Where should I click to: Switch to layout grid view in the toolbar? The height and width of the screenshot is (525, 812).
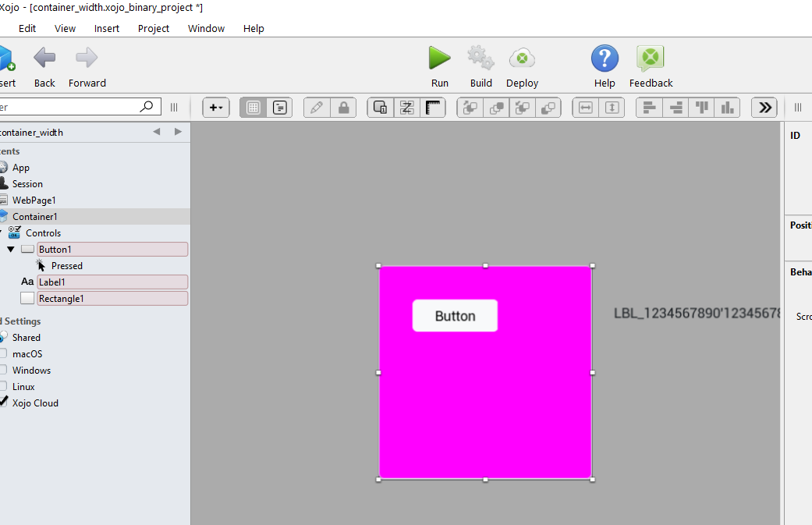(252, 107)
